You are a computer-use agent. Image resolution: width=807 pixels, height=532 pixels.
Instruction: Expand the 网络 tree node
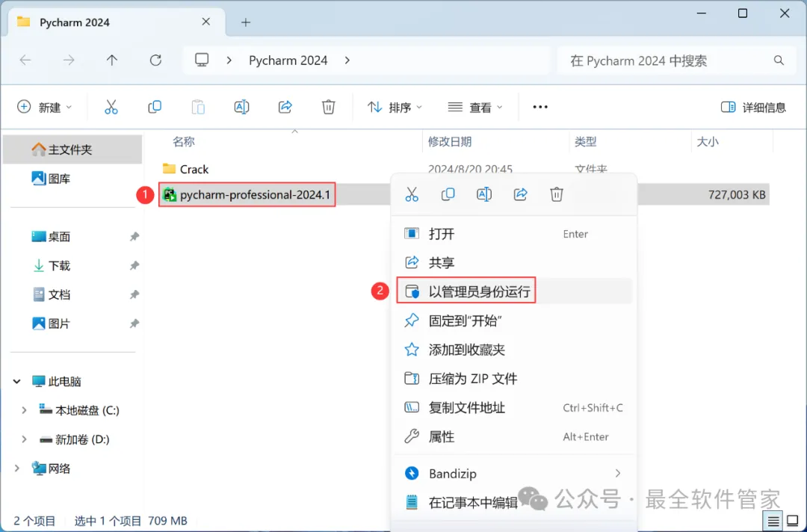pyautogui.click(x=17, y=468)
